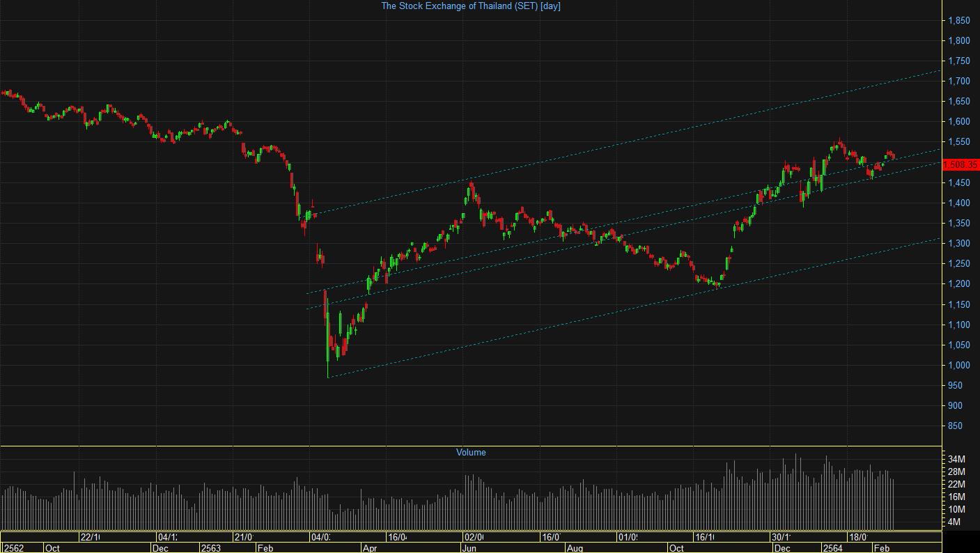Click the 1,600 price axis label
Screen dimensions: 980x553
(x=959, y=122)
